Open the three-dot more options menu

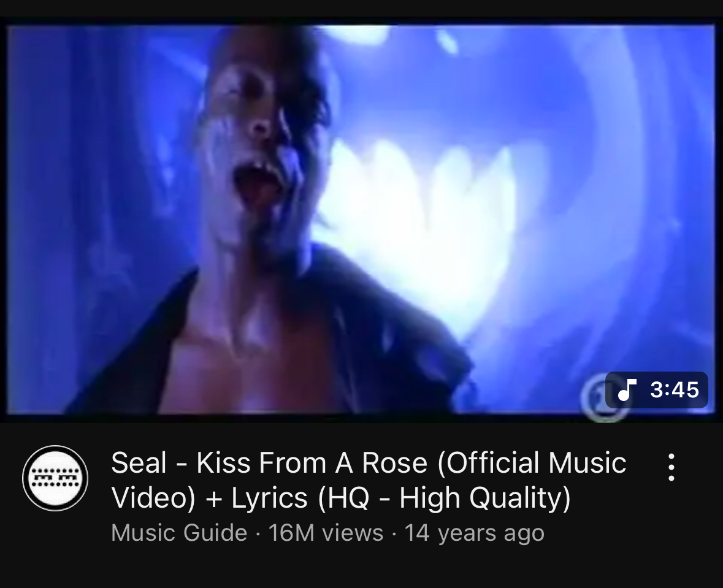[671, 467]
